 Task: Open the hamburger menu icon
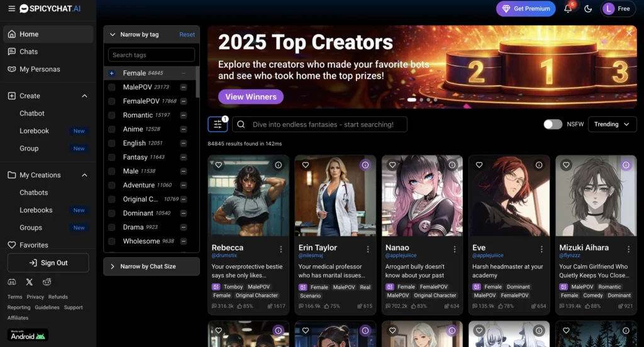[11, 9]
